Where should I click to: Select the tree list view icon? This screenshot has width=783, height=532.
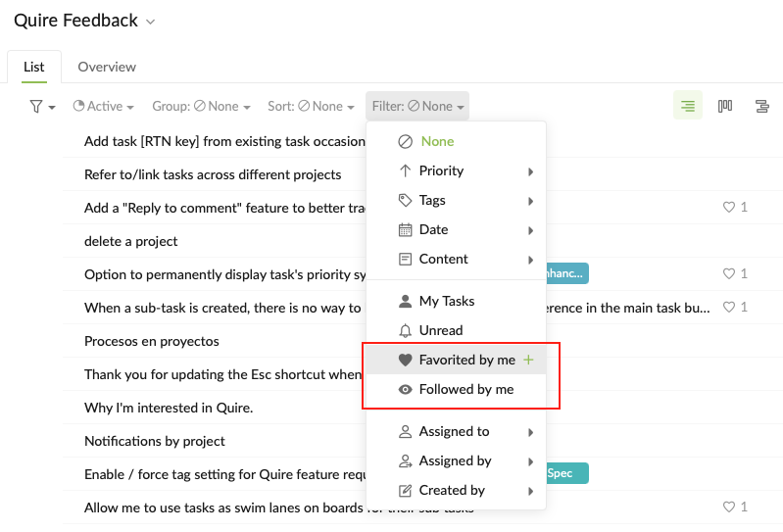[x=688, y=105]
